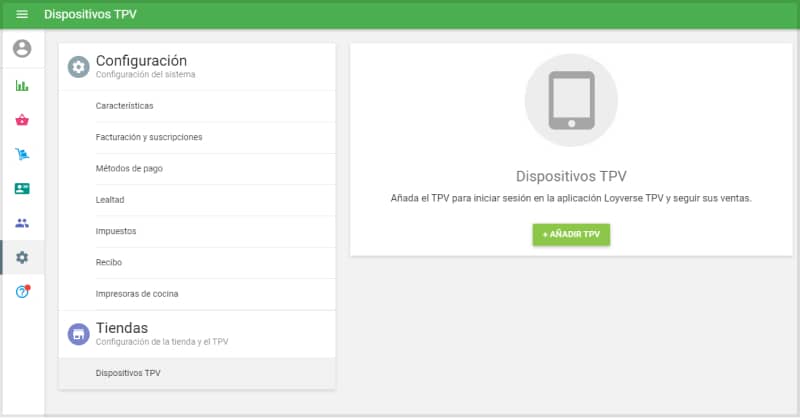Screen dimensions: 800x418
Task: Go to Facturación y suscripciones
Action: tap(149, 137)
